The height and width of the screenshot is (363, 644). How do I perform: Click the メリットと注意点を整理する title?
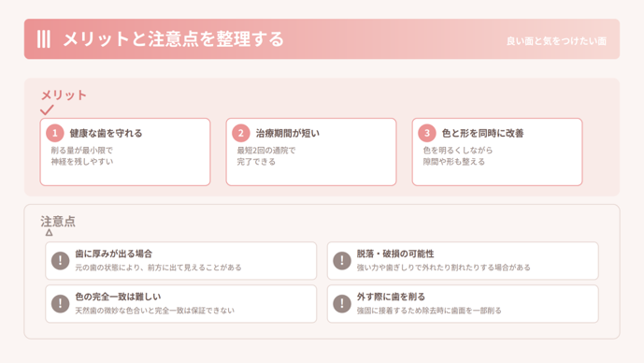[173, 39]
